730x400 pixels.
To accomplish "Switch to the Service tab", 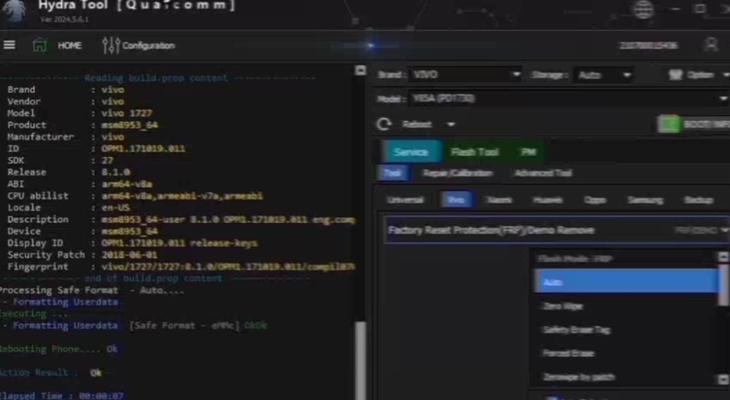I will tap(410, 152).
